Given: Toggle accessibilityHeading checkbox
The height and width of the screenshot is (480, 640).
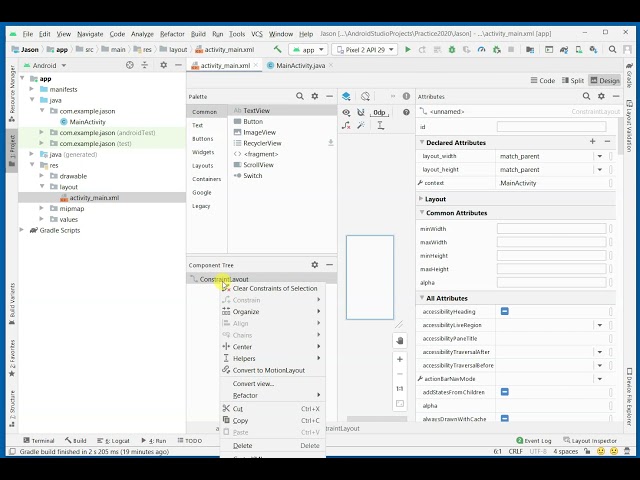Looking at the screenshot, I should click(504, 311).
